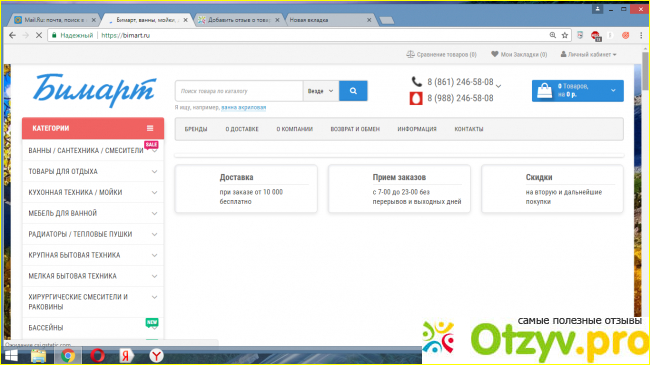This screenshot has height=365, width=650.
Task: Expand the Везде search scope dropdown
Action: coord(321,91)
